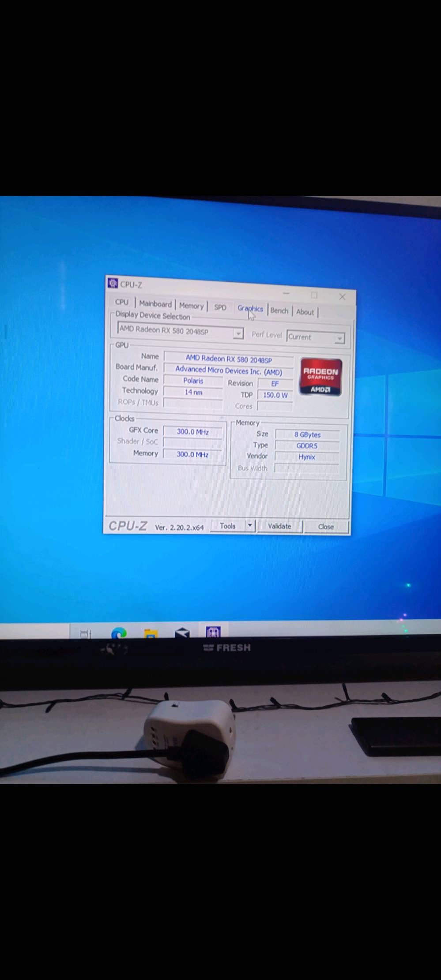Open Microsoft Edge from the taskbar
441x980 pixels.
click(119, 633)
